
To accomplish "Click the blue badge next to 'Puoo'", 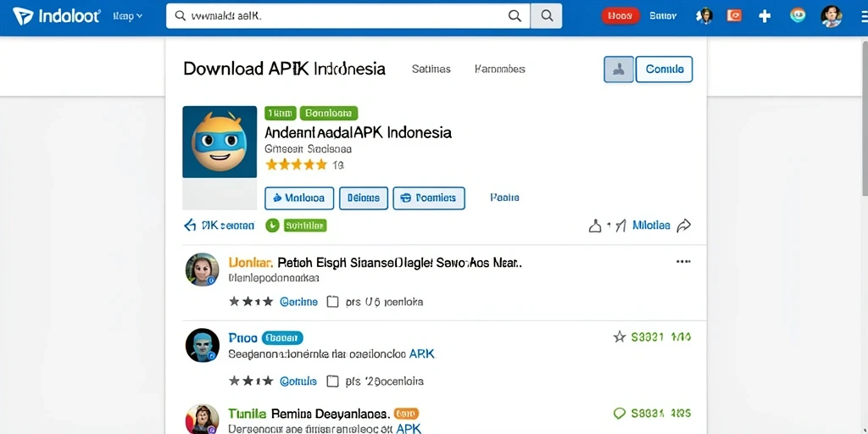I will click(x=281, y=337).
